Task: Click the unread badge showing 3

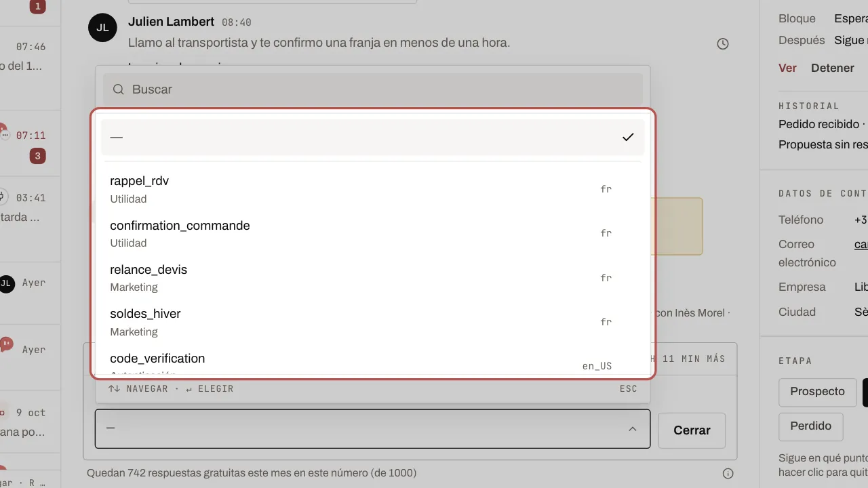Action: (37, 156)
